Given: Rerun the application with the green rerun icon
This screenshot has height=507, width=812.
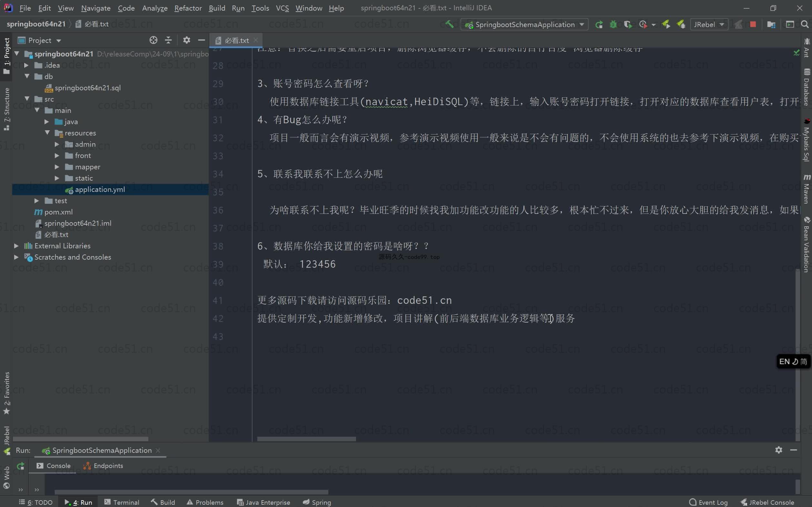Looking at the screenshot, I should [x=599, y=25].
